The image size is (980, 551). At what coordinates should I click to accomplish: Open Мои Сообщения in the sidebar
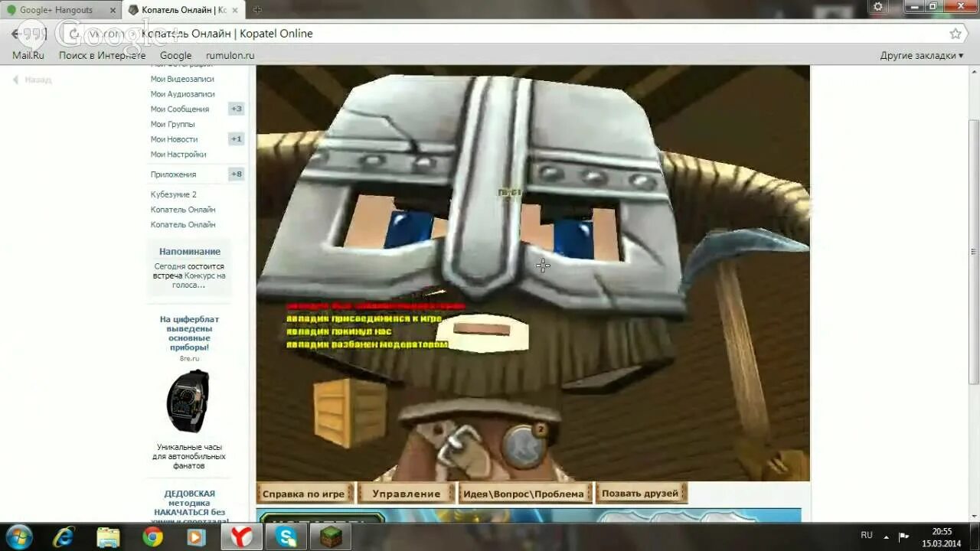(x=179, y=109)
